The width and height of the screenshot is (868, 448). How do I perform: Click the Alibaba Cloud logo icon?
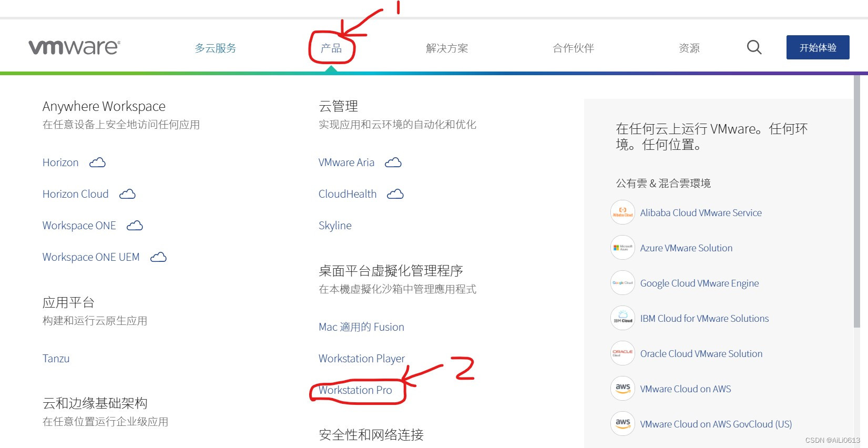tap(623, 212)
